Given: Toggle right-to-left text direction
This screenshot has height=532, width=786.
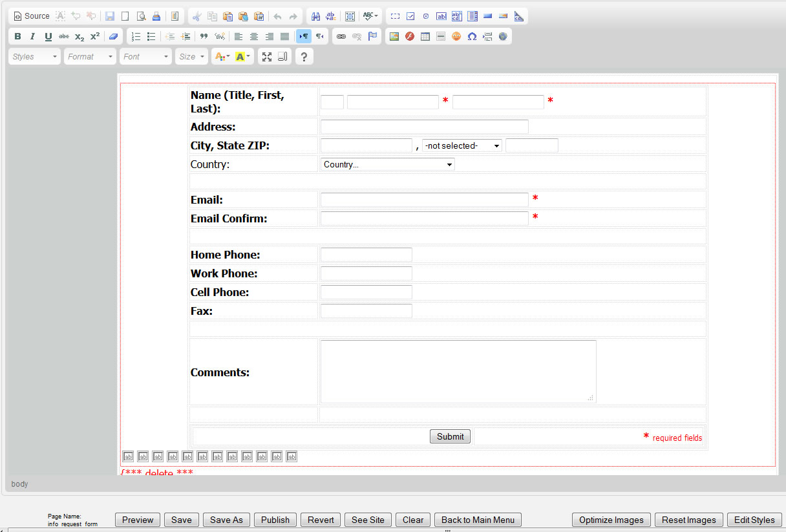Looking at the screenshot, I should [x=319, y=36].
